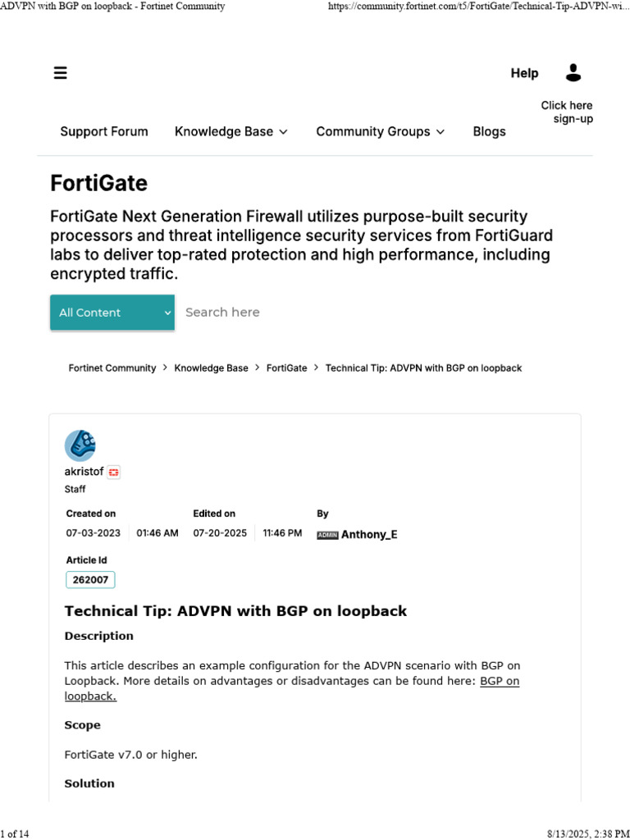This screenshot has width=630, height=840.
Task: Go to Knowledge Base breadcrumb
Action: (x=211, y=368)
